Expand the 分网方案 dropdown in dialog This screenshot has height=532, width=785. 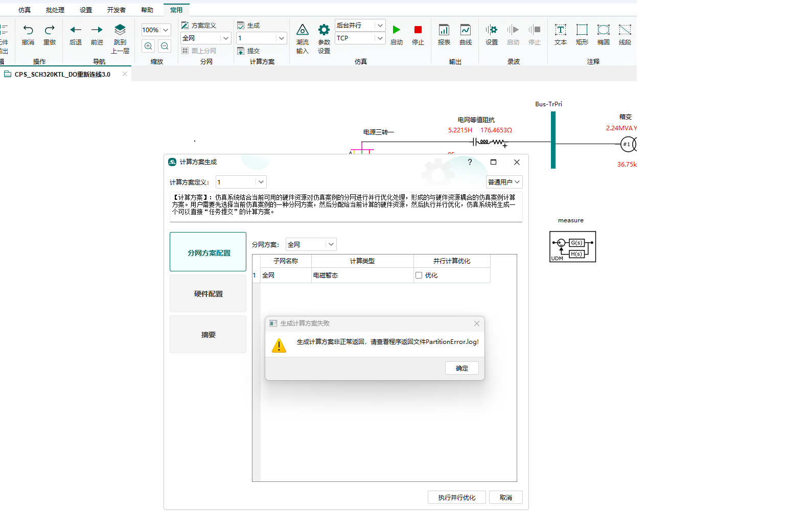[331, 245]
